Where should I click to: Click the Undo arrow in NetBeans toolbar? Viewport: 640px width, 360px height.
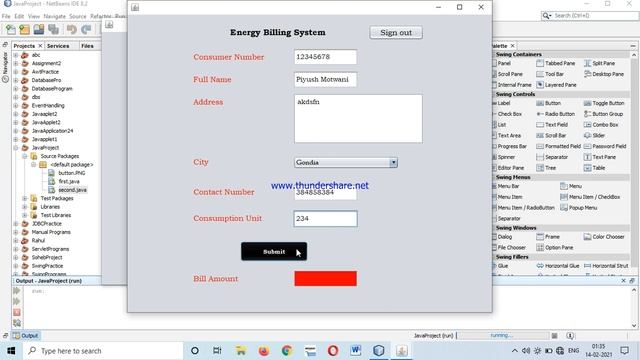click(72, 29)
